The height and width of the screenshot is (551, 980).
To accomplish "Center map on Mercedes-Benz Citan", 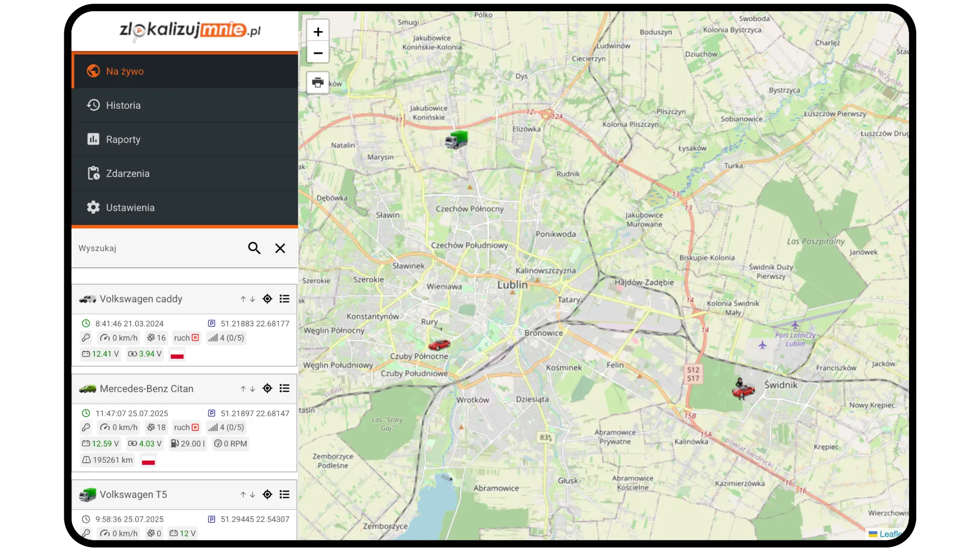I will pyautogui.click(x=267, y=389).
